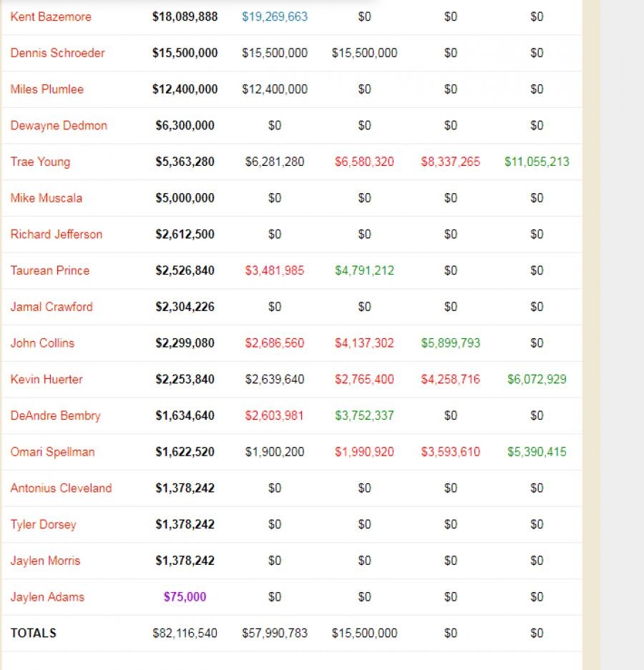This screenshot has height=670, width=644.
Task: Click Tyler Dorsey's name
Action: click(43, 525)
